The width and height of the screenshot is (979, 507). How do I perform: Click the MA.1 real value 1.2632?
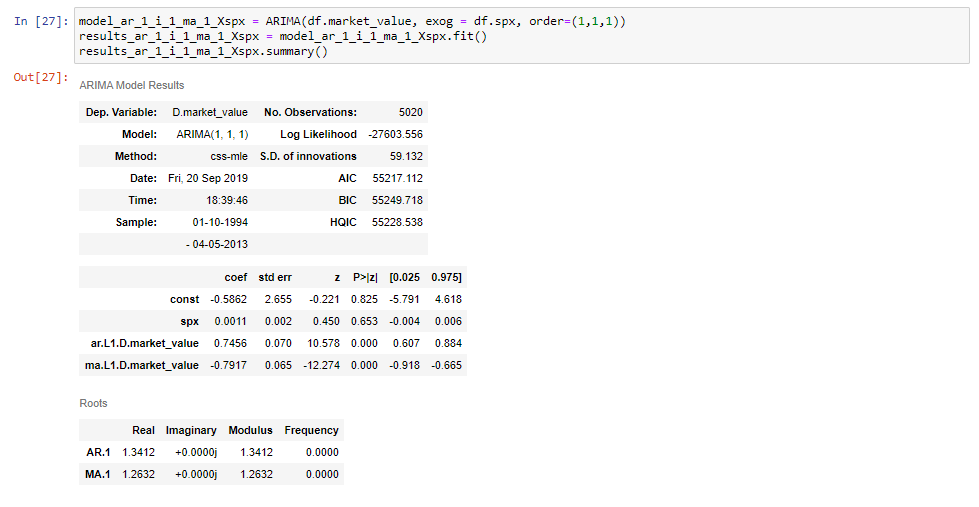[x=139, y=475]
